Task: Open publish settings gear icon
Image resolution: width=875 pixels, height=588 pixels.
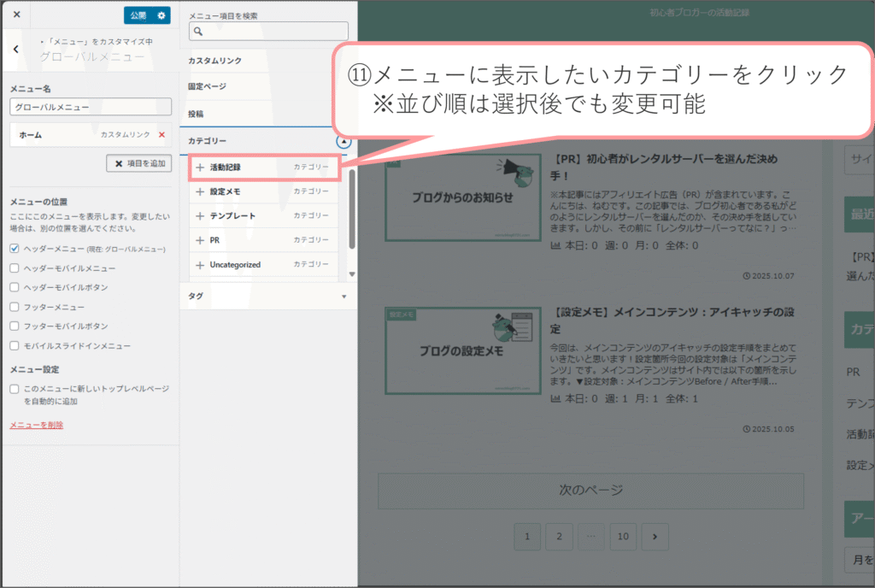Action: click(x=161, y=15)
